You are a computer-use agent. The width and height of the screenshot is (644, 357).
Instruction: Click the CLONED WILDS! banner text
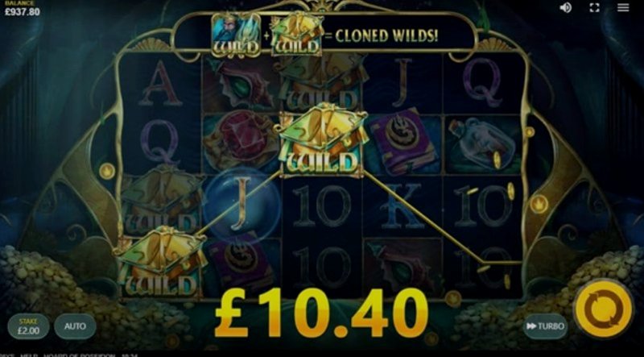click(x=386, y=35)
